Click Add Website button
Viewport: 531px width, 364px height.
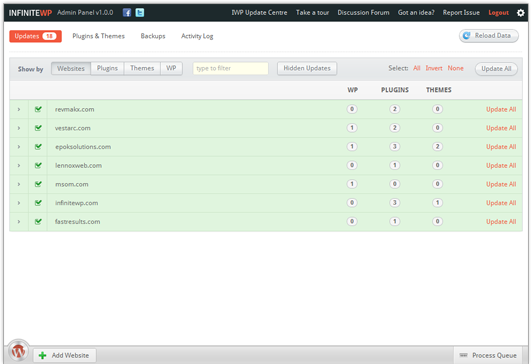click(x=65, y=356)
